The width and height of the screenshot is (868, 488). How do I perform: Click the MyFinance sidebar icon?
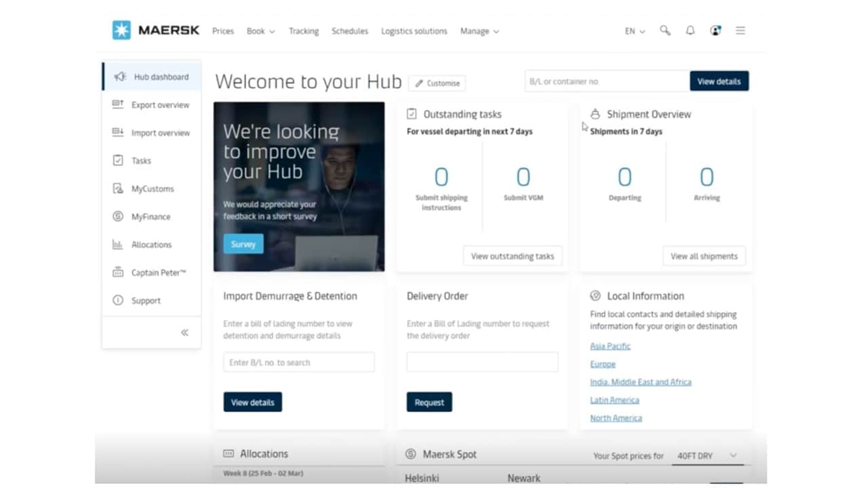(118, 217)
